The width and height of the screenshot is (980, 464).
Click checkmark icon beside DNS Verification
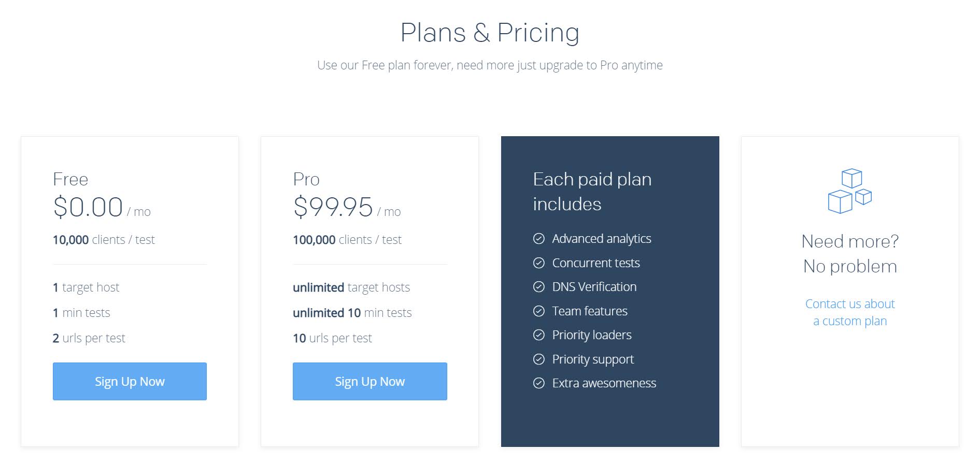[539, 287]
